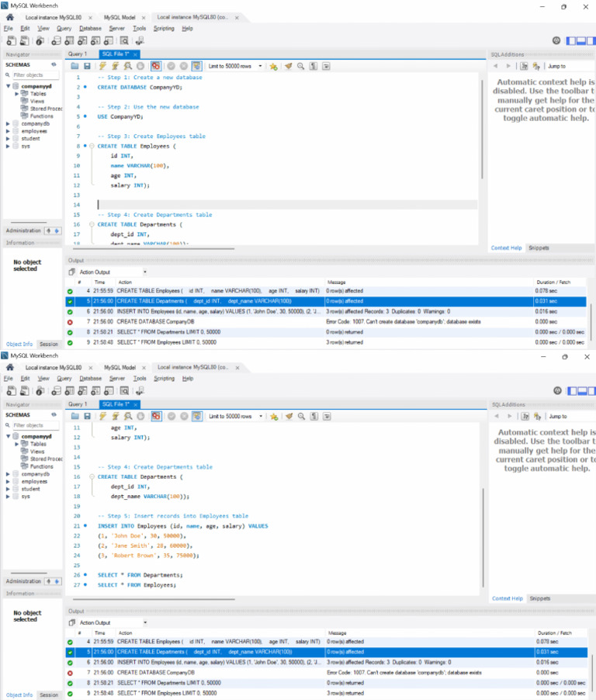596x700 pixels.
Task: Run the explain plan icon in the upper editor toolbar
Action: (128, 66)
